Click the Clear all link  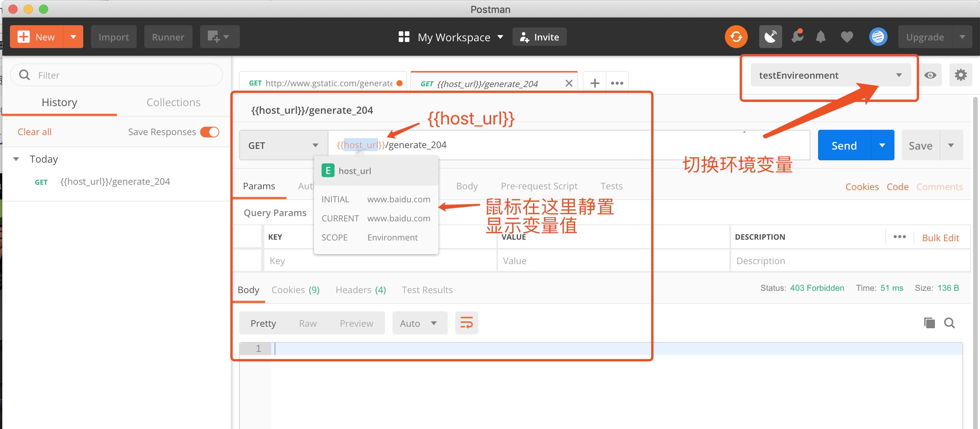[34, 132]
